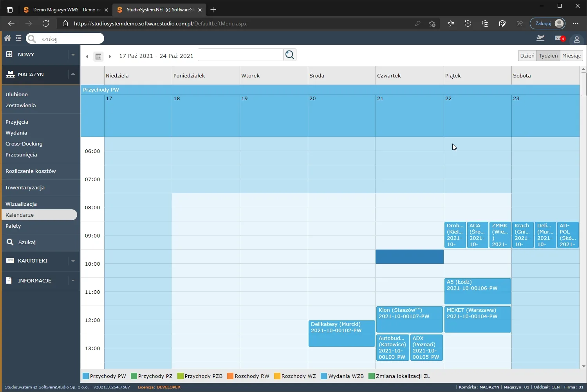Open the browser tab actions menu icon

tap(10, 10)
